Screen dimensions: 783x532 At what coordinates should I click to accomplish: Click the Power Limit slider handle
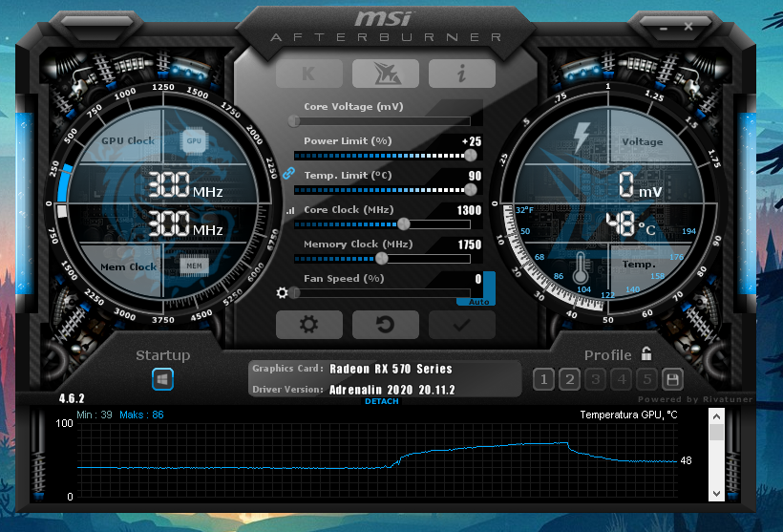[x=471, y=156]
